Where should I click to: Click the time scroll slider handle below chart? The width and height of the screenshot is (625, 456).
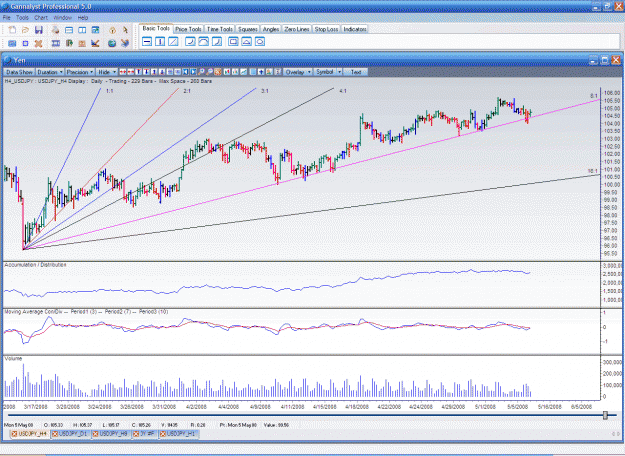(605, 415)
